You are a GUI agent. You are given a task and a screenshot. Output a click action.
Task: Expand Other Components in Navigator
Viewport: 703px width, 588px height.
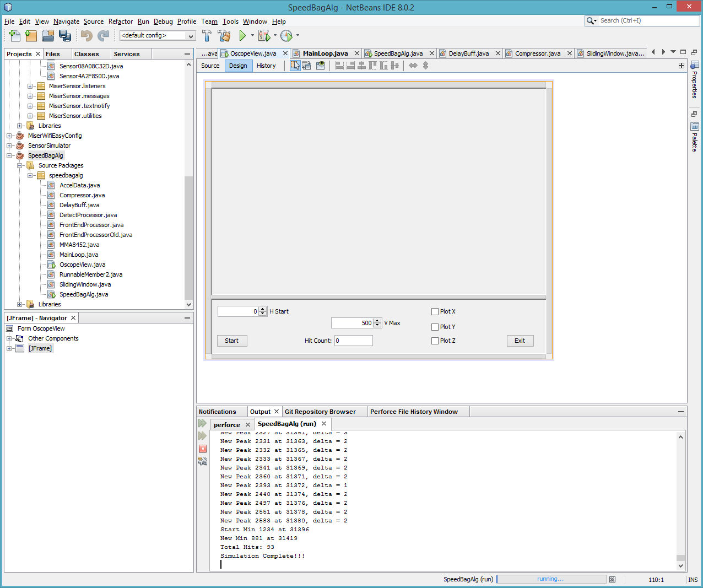click(x=9, y=338)
